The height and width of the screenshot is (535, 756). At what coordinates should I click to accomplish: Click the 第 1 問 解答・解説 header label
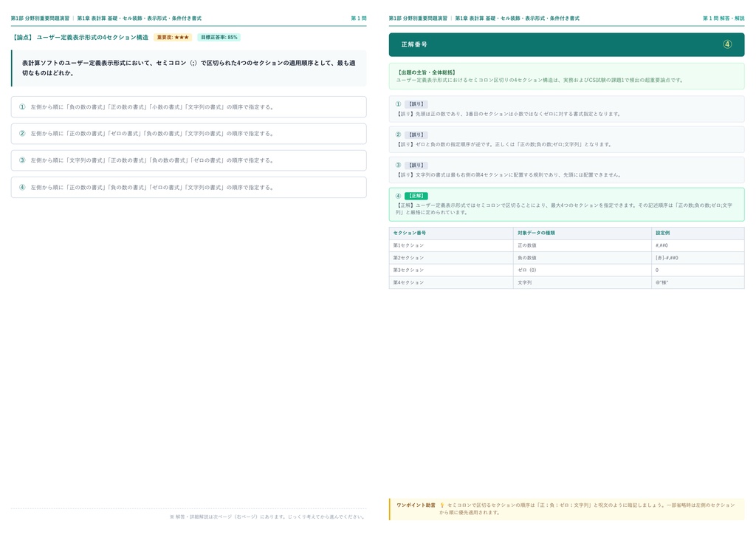[x=724, y=18]
